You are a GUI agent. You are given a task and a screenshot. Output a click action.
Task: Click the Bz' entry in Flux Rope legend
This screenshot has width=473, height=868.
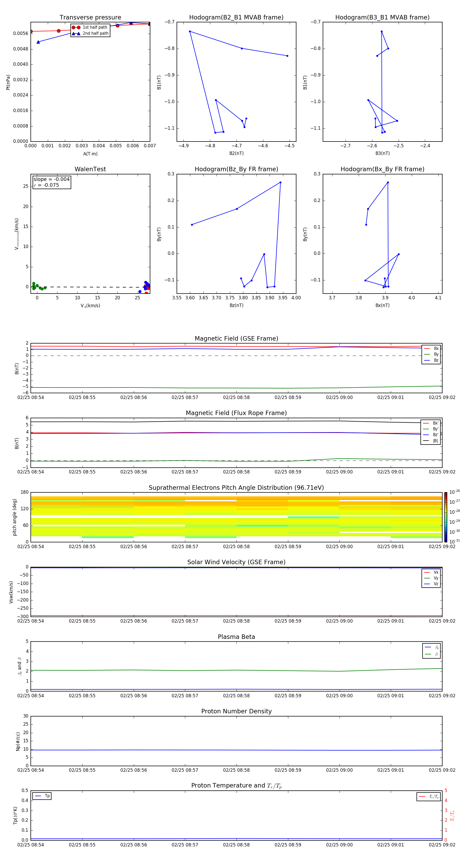pos(431,435)
